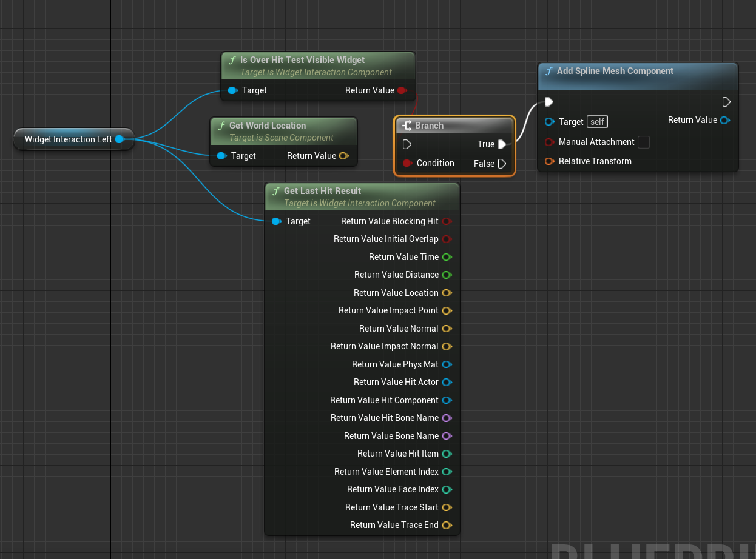Click the Branch node's False execution pin

tap(502, 164)
